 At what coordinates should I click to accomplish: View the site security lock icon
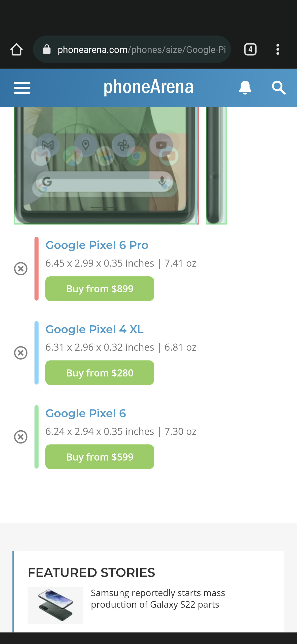coord(47,49)
